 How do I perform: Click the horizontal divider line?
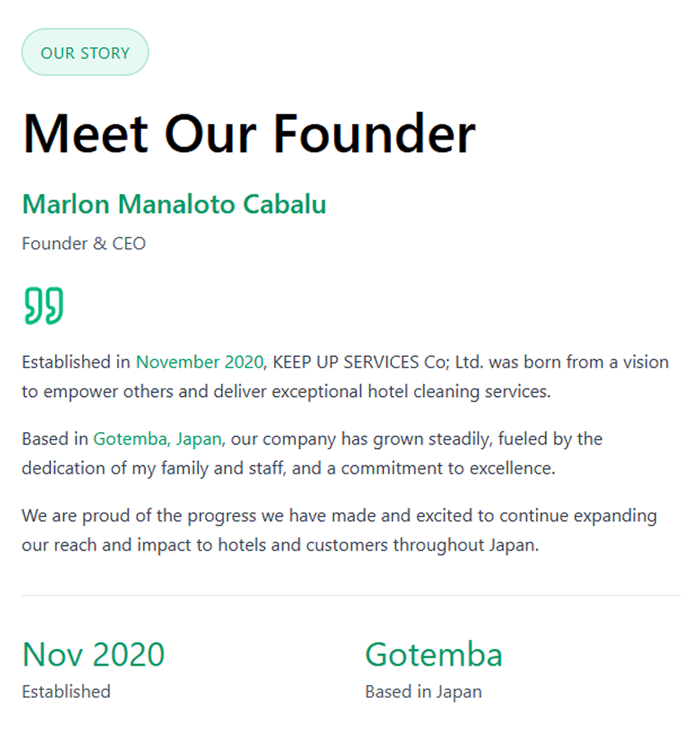coord(351,595)
